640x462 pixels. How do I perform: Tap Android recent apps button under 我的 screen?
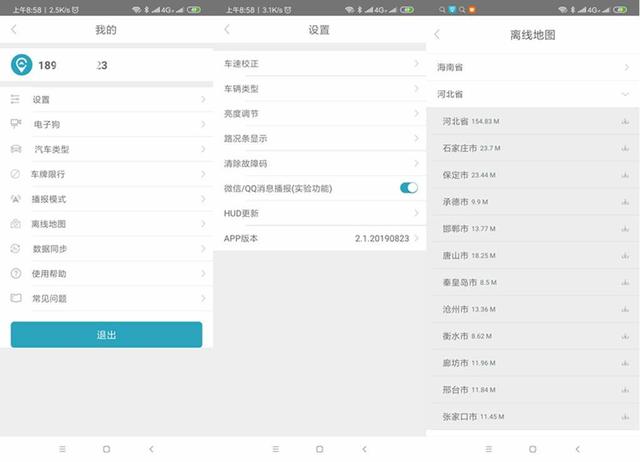click(62, 449)
